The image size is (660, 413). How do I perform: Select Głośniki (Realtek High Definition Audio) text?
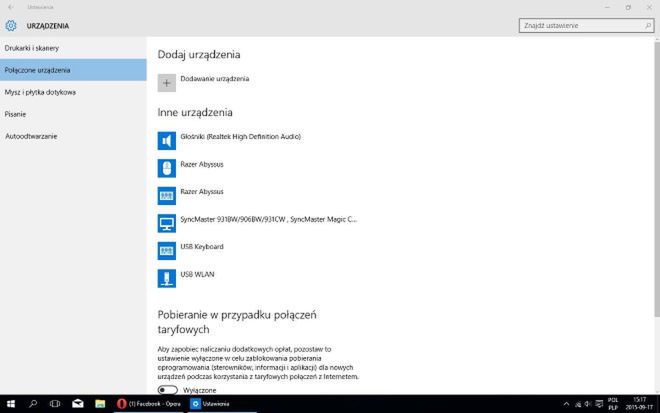(240, 136)
